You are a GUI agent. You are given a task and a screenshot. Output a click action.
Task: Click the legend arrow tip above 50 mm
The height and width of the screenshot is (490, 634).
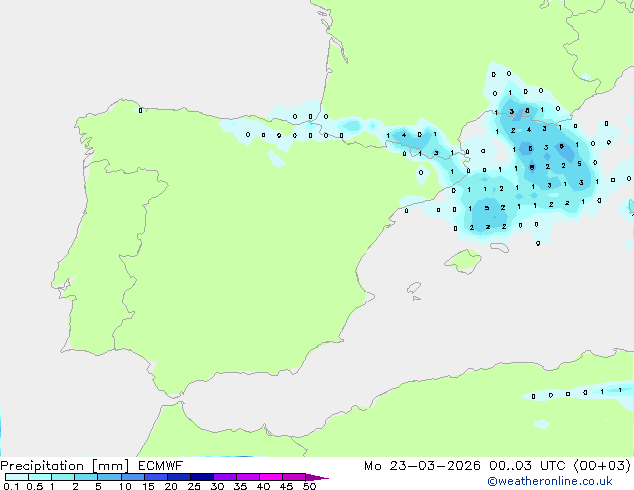pos(317,477)
